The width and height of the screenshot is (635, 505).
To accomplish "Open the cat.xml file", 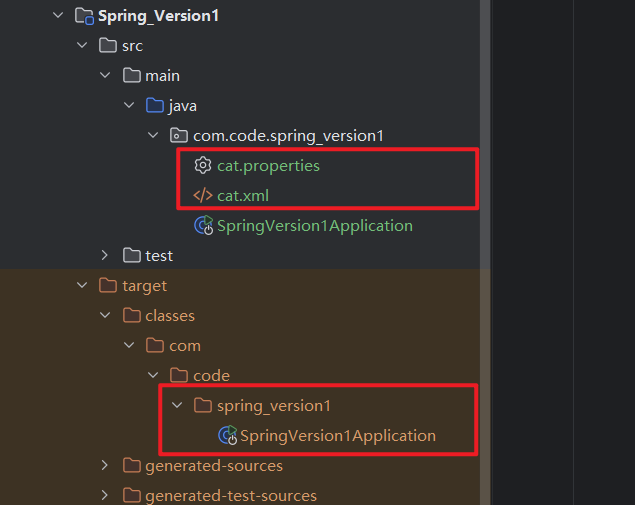I will 243,196.
